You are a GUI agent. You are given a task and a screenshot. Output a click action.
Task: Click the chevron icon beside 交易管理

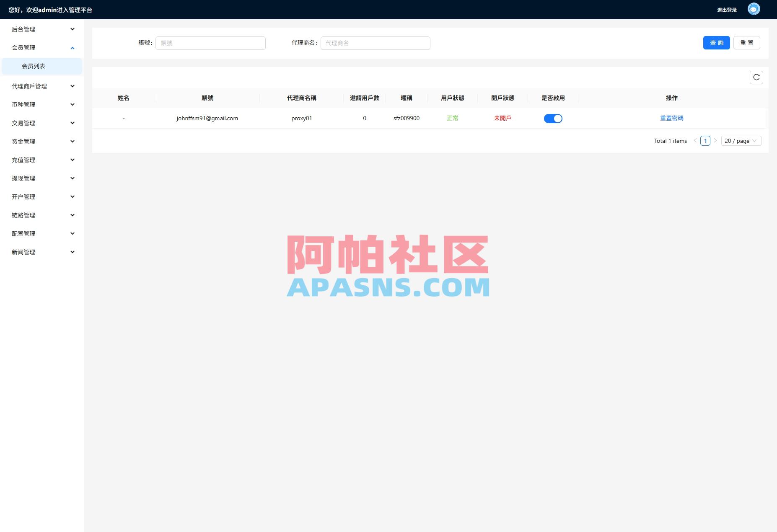click(x=72, y=123)
